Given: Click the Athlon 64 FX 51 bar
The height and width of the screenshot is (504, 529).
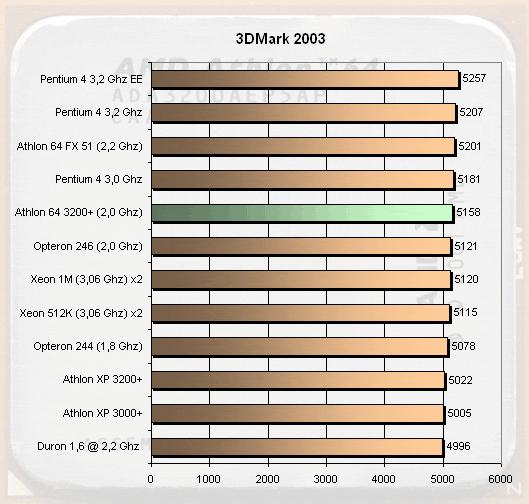Looking at the screenshot, I should click(x=303, y=146).
